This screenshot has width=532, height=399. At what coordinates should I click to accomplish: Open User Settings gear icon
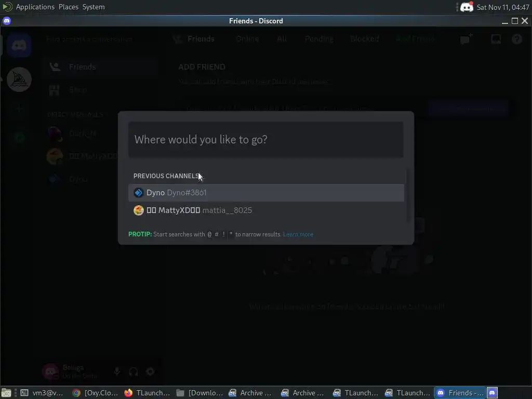(150, 372)
